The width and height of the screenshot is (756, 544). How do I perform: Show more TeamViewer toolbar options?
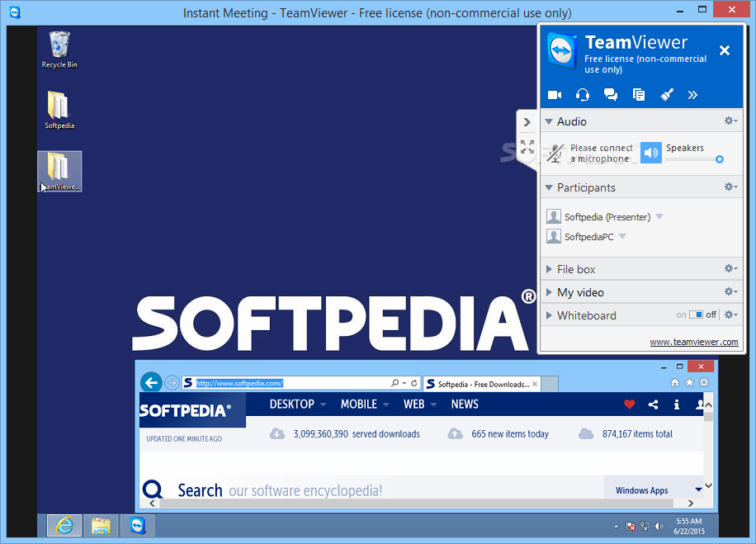click(692, 95)
